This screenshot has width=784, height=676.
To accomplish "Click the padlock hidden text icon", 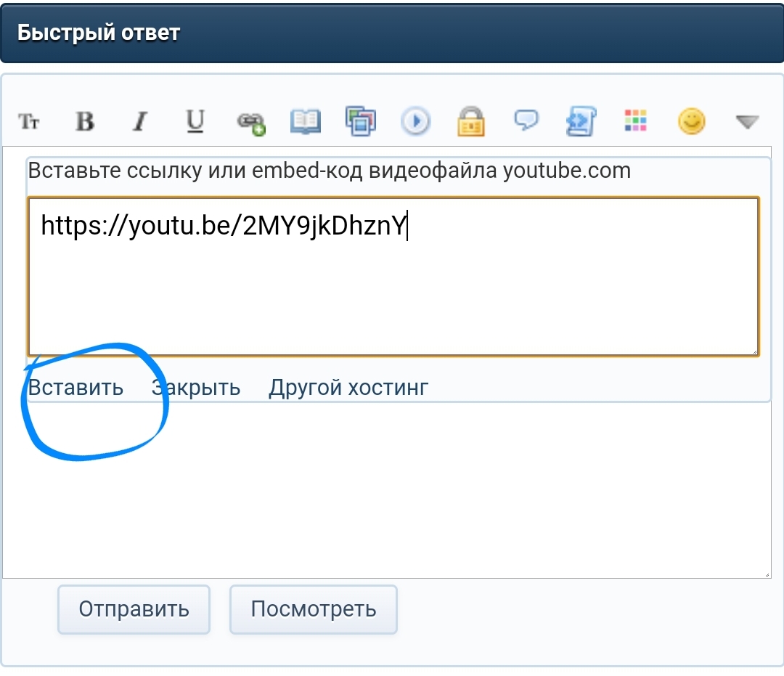I will pyautogui.click(x=471, y=121).
